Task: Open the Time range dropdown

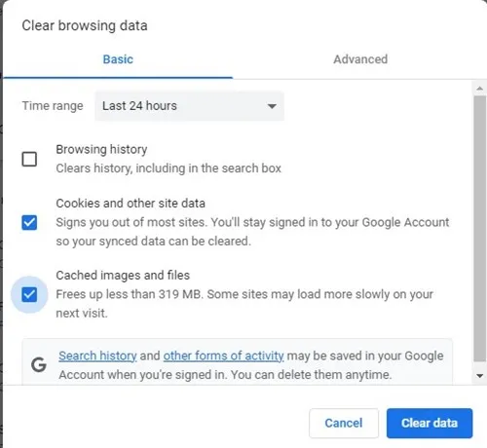Action: 189,106
